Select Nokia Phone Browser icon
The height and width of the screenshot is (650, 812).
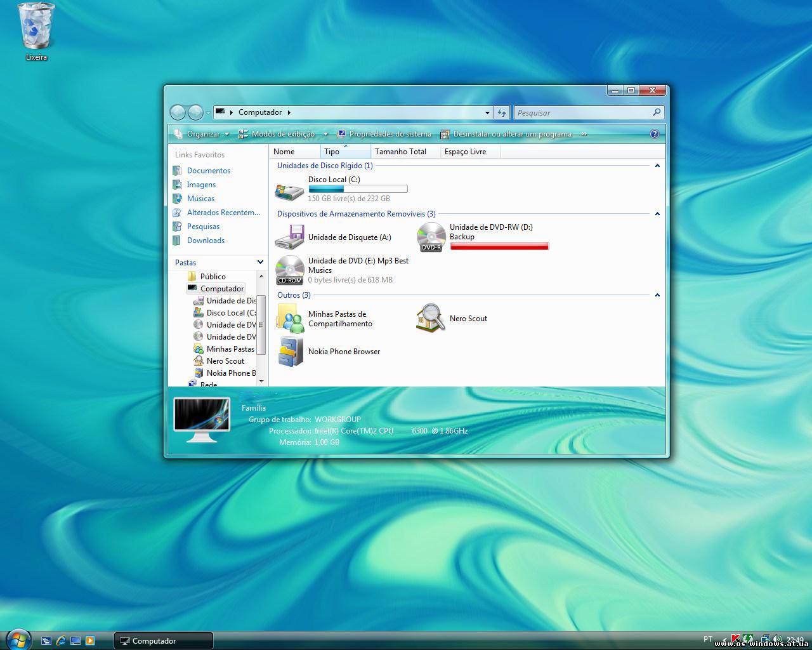[290, 352]
